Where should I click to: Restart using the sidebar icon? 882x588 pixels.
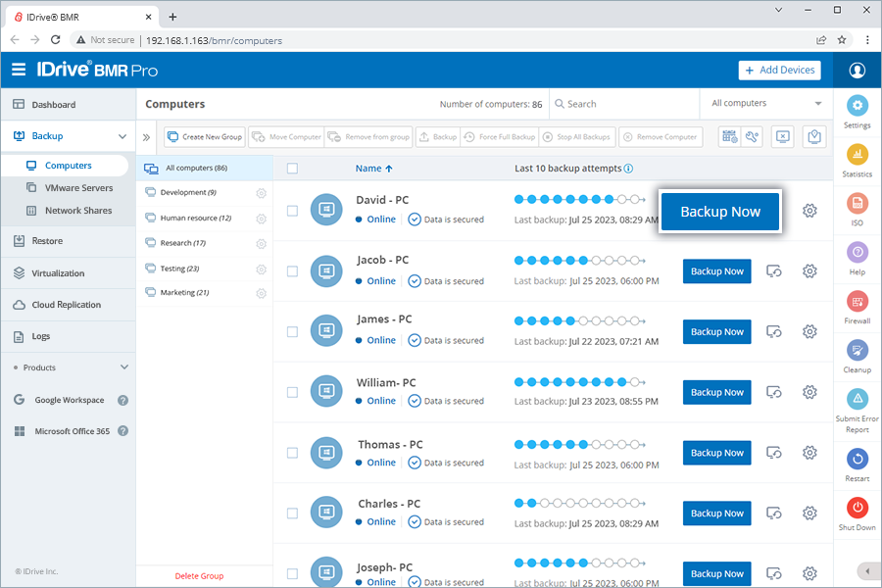857,461
